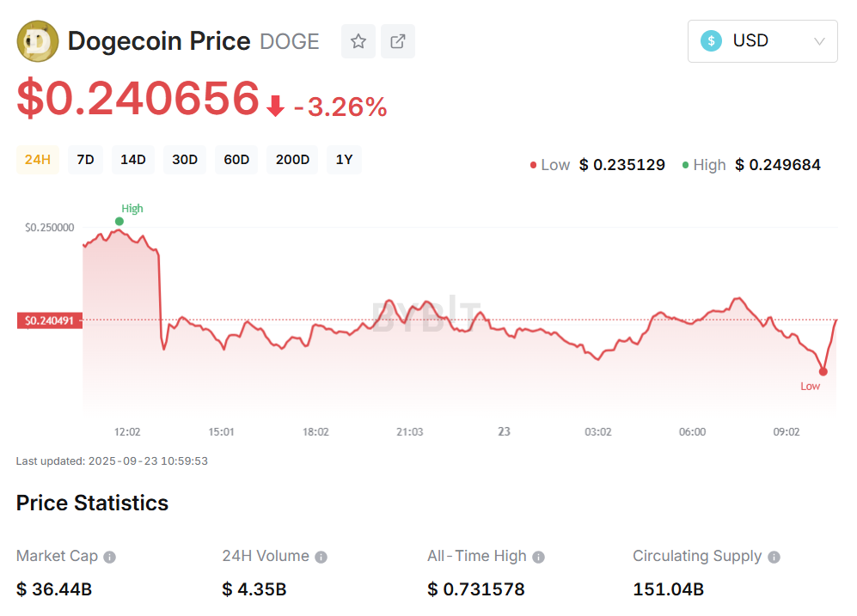This screenshot has height=616, width=857.
Task: Toggle the High series legend dot
Action: [684, 164]
